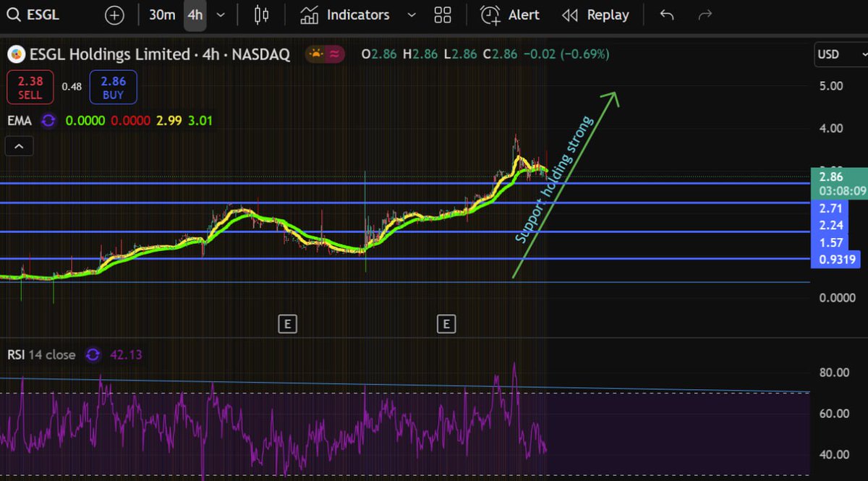
Task: Redo the chart action
Action: point(705,14)
